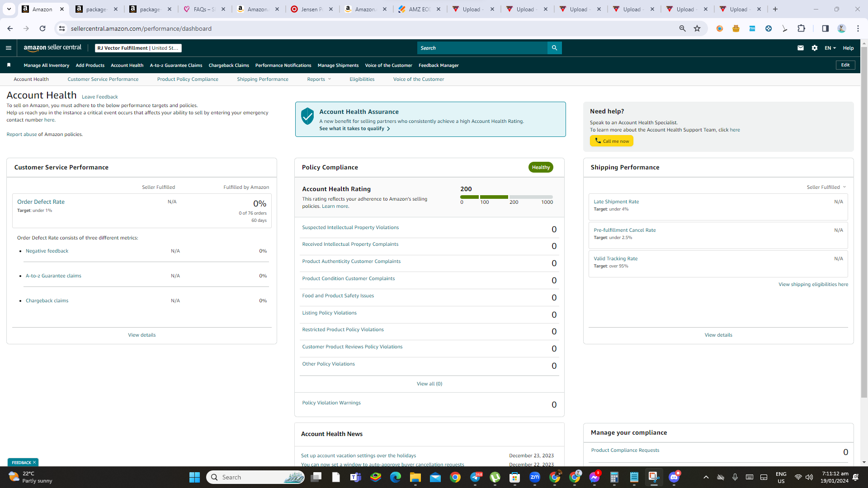The image size is (868, 488).
Task: Reload the page with the refresh icon
Action: 42,28
